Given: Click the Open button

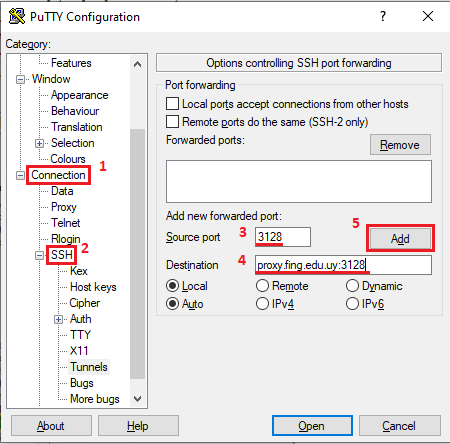Looking at the screenshot, I should coord(312,426).
